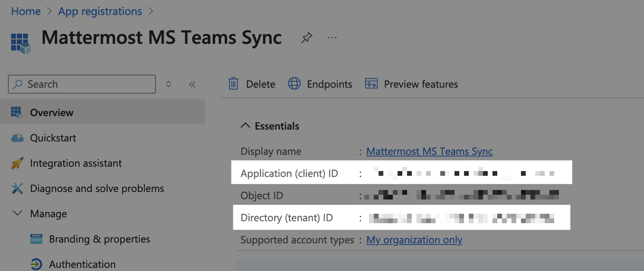Open Endpoints via the globe icon
The height and width of the screenshot is (271, 644).
(294, 84)
